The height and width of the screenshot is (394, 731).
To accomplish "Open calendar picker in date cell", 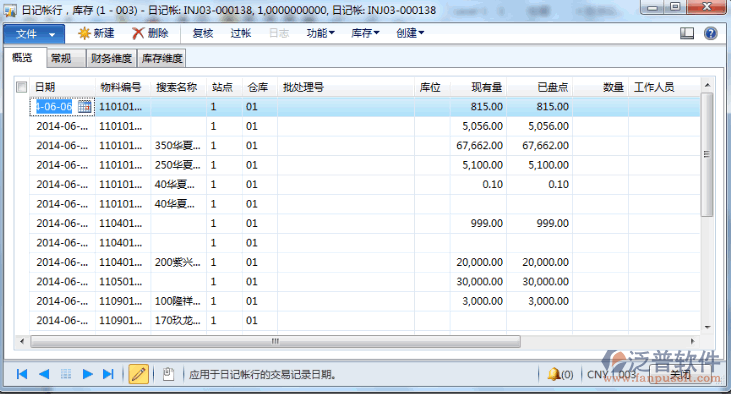I will tap(84, 107).
